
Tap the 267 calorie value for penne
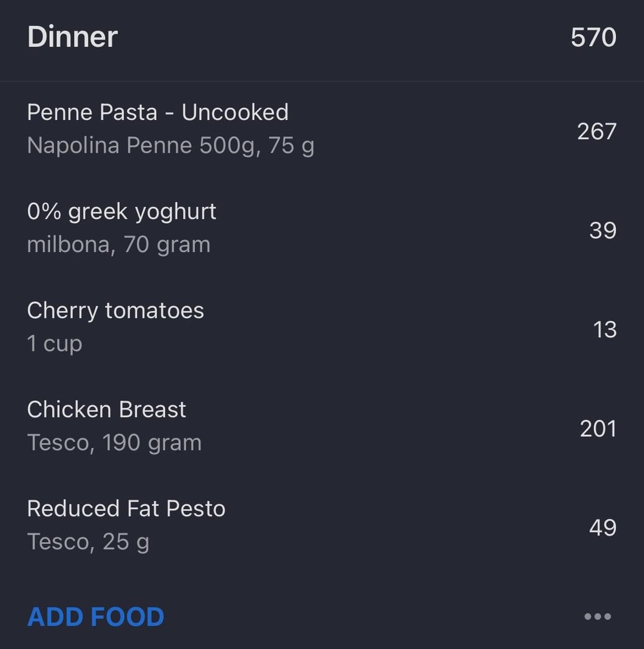597,132
